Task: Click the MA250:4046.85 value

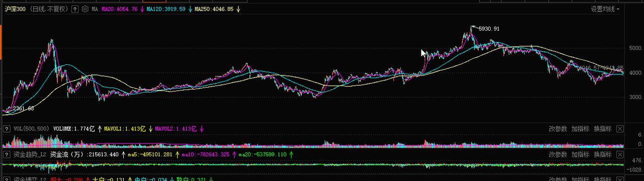Action: [x=214, y=9]
